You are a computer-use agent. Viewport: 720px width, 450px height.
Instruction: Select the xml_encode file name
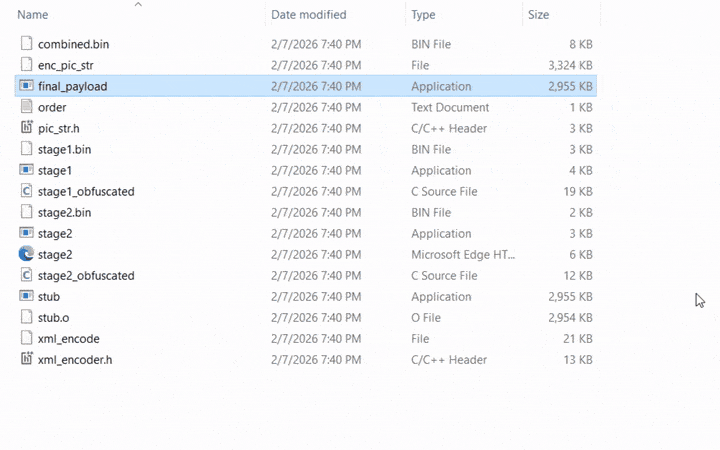pyautogui.click(x=68, y=338)
